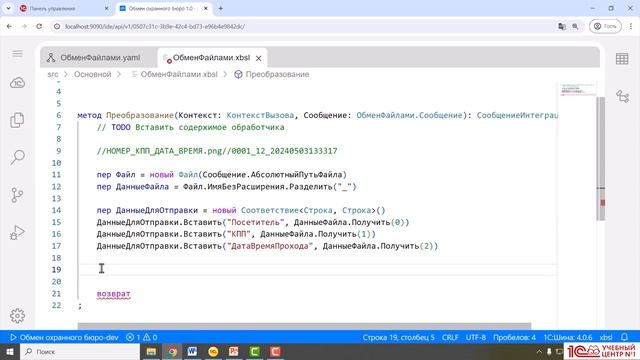Click the translate page icon
The width and height of the screenshot is (640, 360).
click(562, 27)
